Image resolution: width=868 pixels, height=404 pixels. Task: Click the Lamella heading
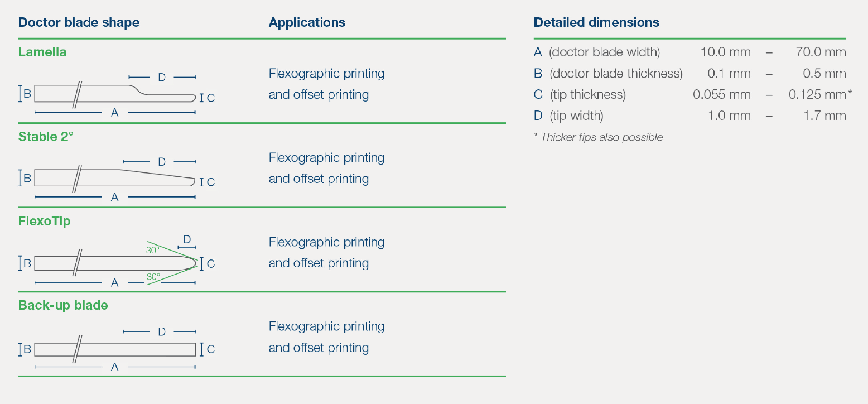point(42,52)
